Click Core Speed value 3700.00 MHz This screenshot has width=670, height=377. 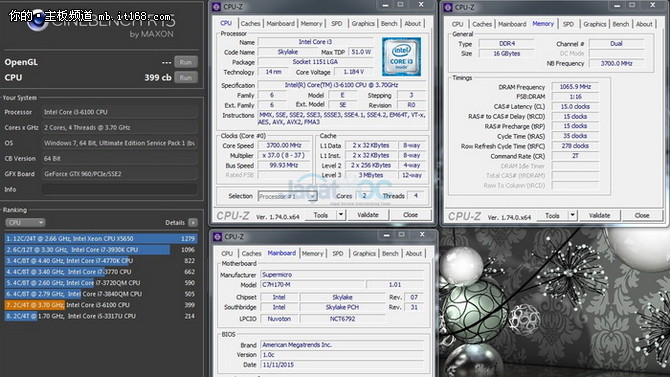pyautogui.click(x=283, y=145)
